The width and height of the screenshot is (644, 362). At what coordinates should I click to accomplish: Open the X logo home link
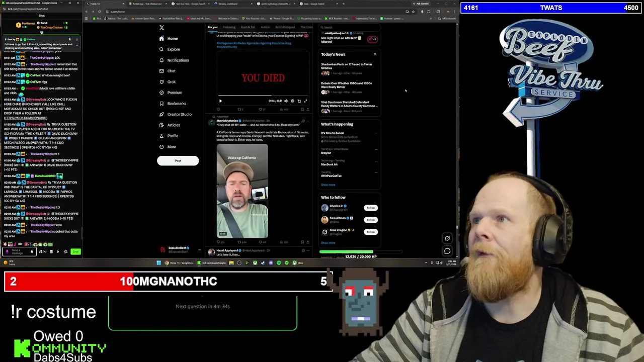point(162,28)
